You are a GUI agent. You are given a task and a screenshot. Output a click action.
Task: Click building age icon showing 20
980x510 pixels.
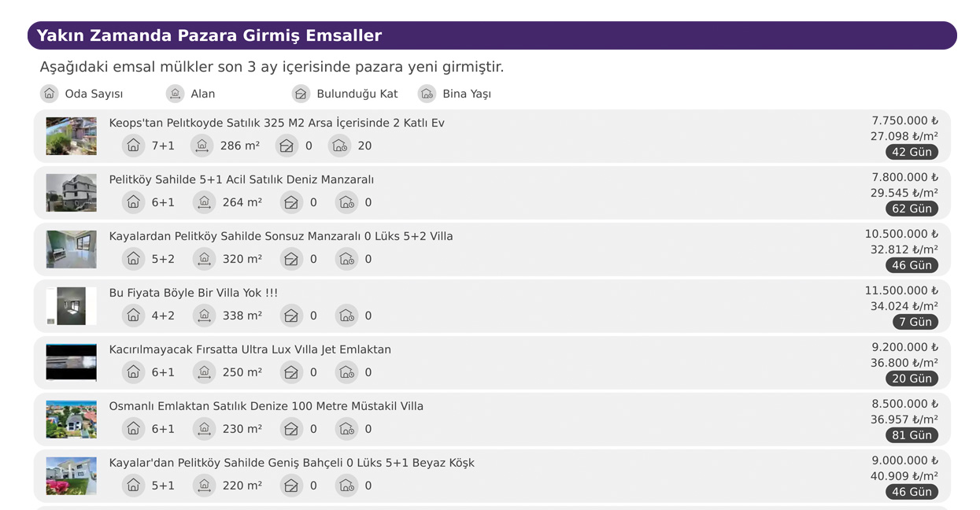point(340,146)
